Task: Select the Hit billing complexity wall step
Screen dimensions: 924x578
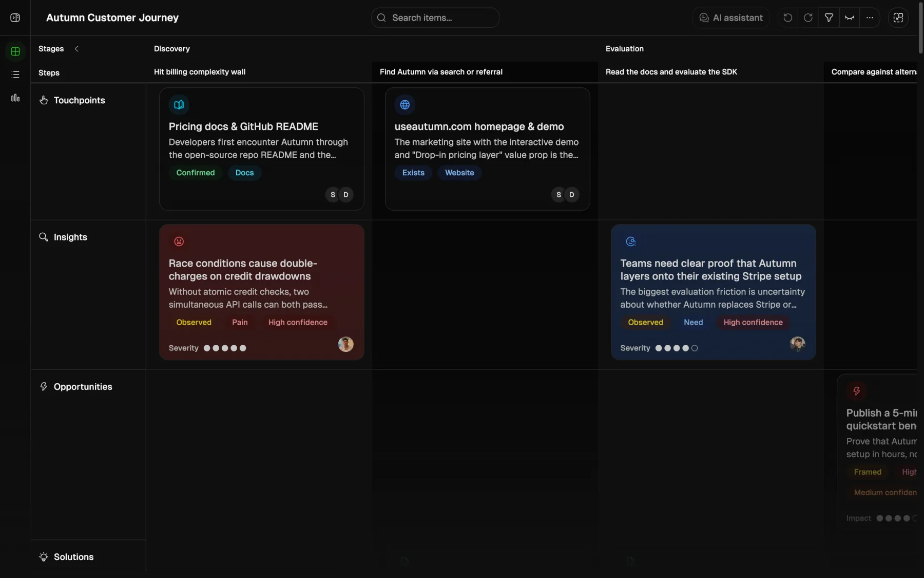Action: (200, 72)
